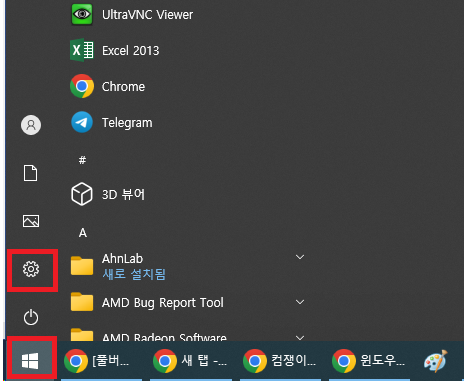
Task: Switch to the 윈도우... Chrome taskbar window
Action: [x=369, y=361]
